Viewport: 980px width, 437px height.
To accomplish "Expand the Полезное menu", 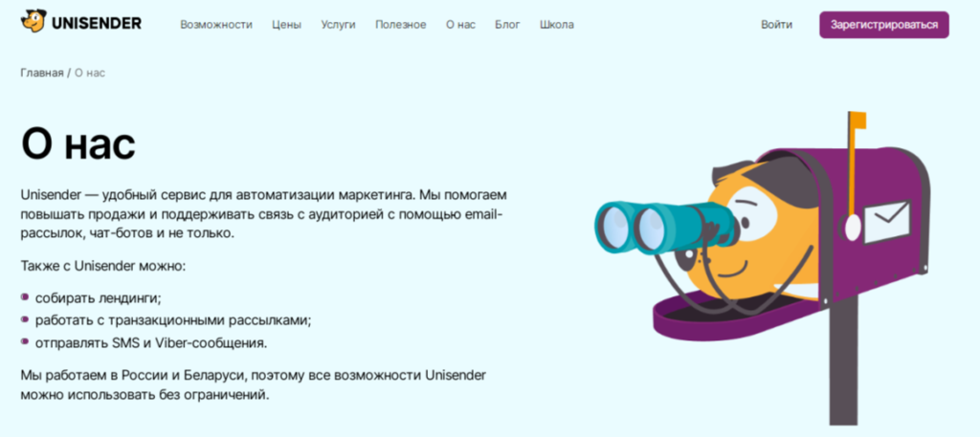I will (401, 25).
